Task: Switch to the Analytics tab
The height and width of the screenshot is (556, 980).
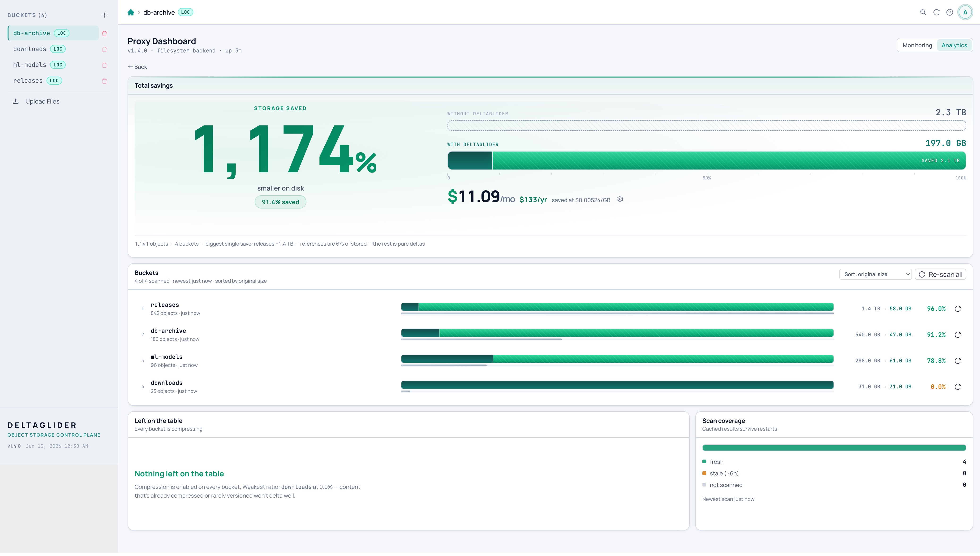Action: [954, 45]
